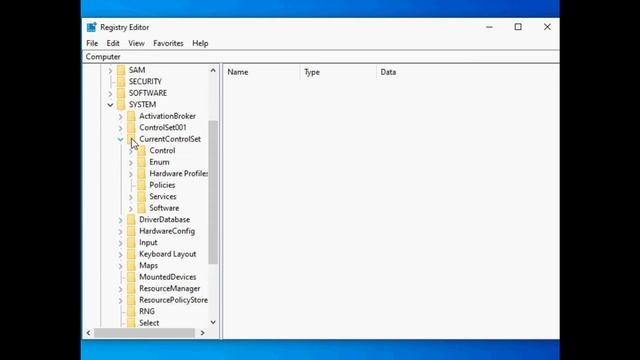Select the MountedDevices key label
Viewport: 640px width, 360px height.
pyautogui.click(x=167, y=277)
